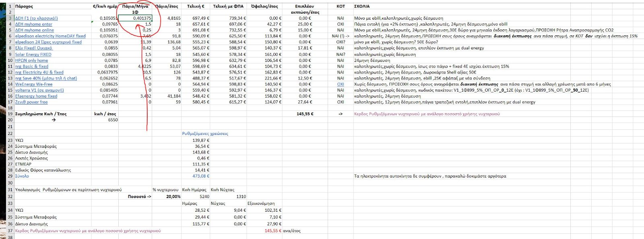This screenshot has height=239, width=644.
Task: Click the % νυχτερινού header cell
Action: (167, 190)
